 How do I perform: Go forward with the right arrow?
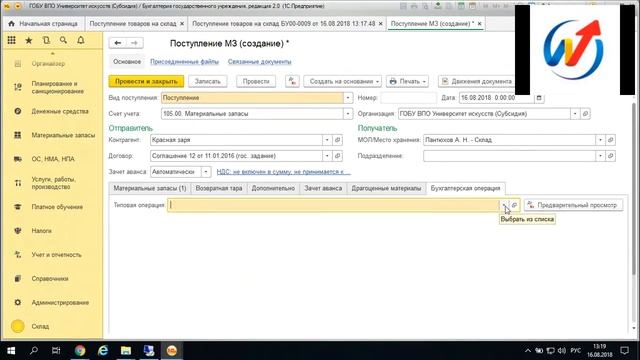click(x=134, y=43)
